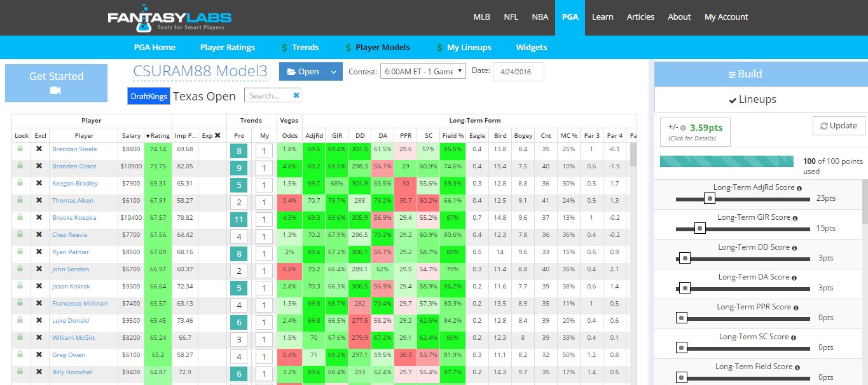Click the FantasyLabs logo
Viewport: 868px width, 385px height.
169,19
